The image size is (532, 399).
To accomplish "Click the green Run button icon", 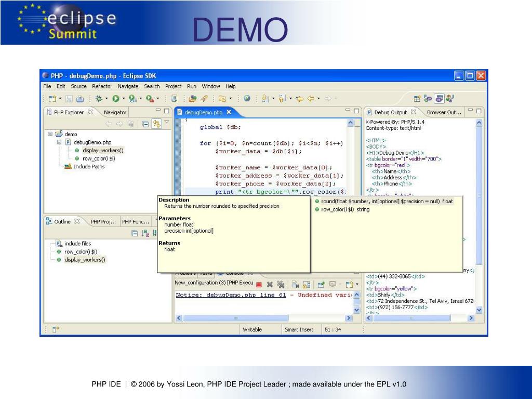I will (x=116, y=98).
